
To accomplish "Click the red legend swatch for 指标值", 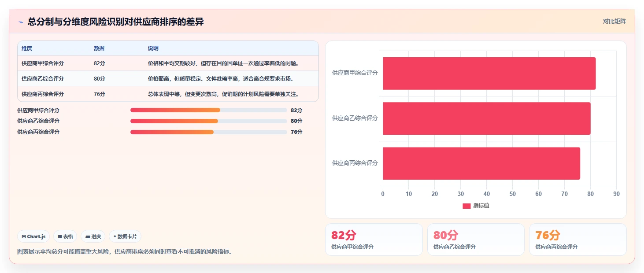I will (x=466, y=206).
